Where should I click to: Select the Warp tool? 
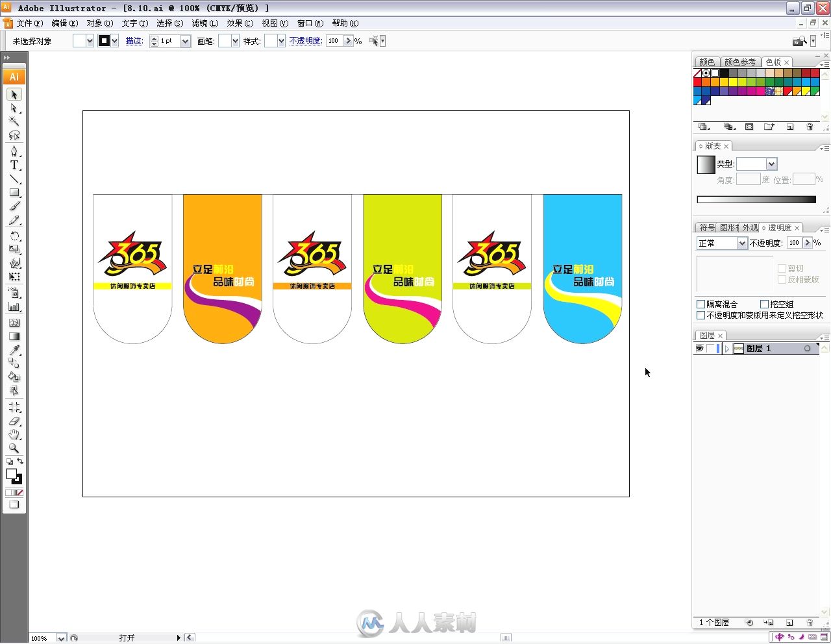pos(14,263)
